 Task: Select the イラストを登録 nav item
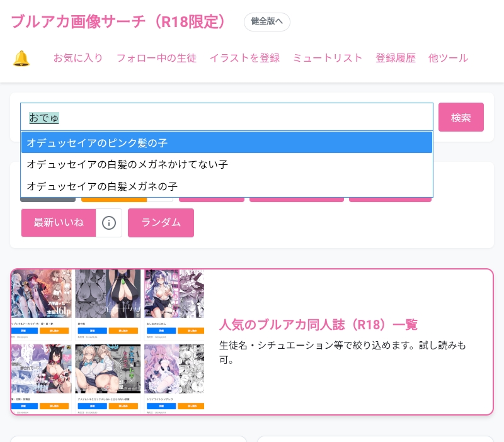(244, 59)
